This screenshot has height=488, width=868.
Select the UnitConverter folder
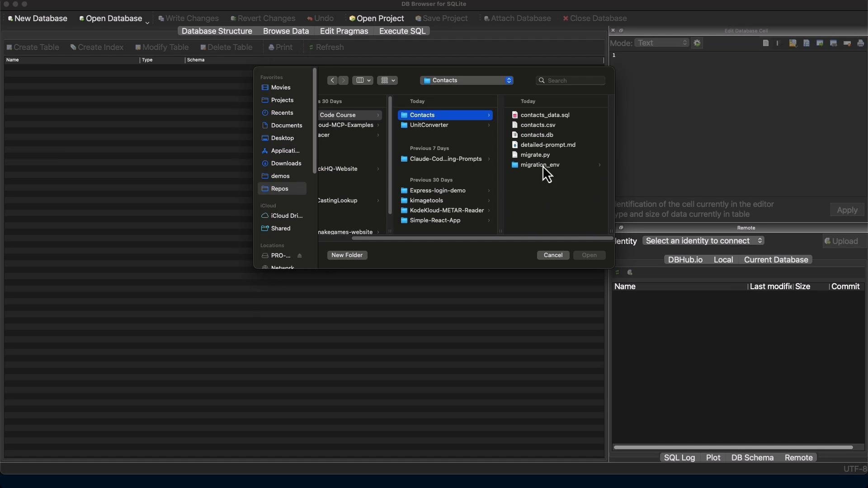point(445,125)
